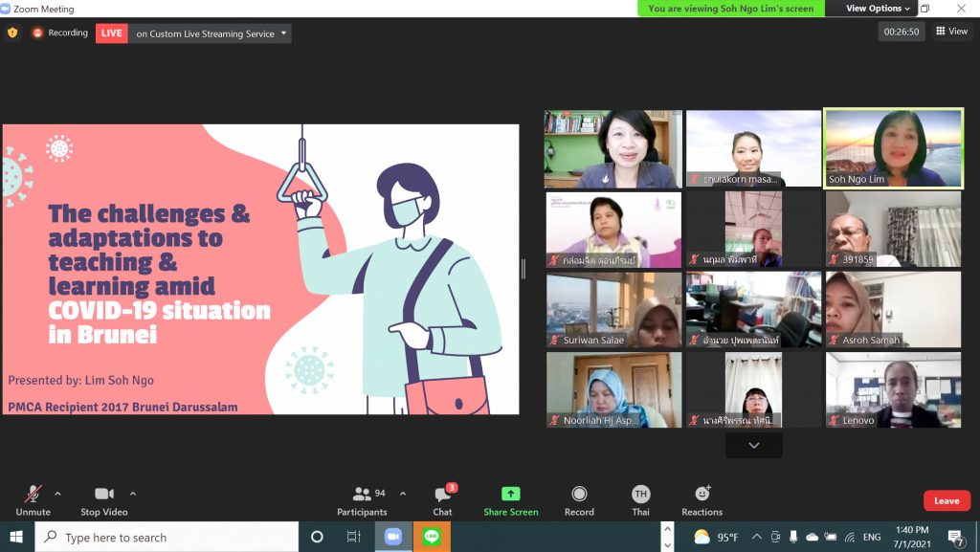
Task: Click the shared slide presentation
Action: [x=260, y=269]
